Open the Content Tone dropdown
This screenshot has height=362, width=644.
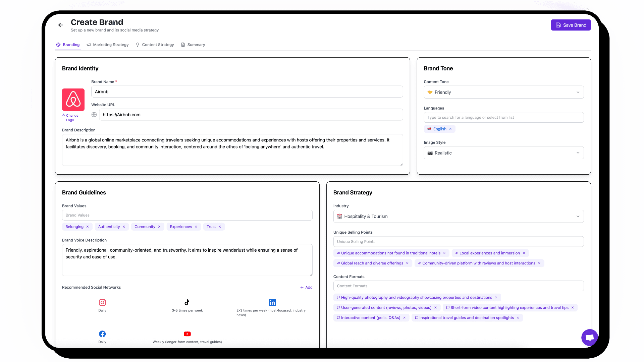click(x=503, y=92)
